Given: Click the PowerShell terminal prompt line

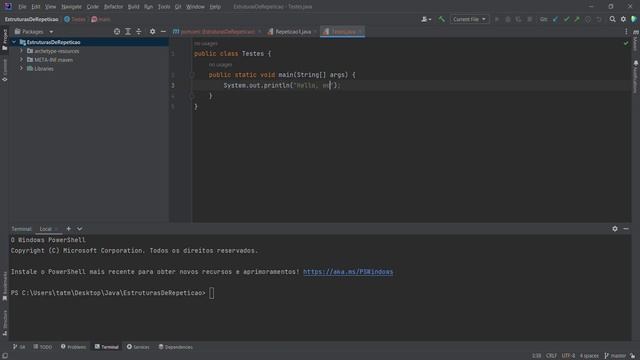Looking at the screenshot, I should point(112,293).
